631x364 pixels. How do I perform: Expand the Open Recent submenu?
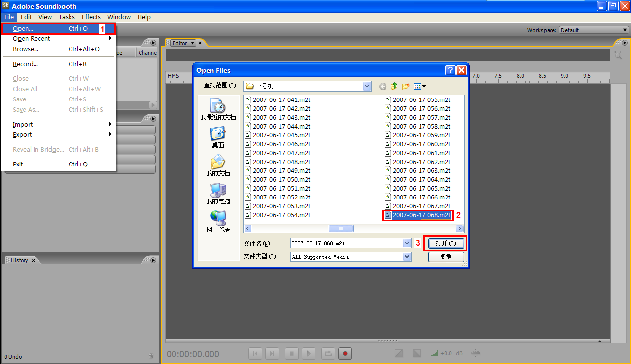pos(59,38)
